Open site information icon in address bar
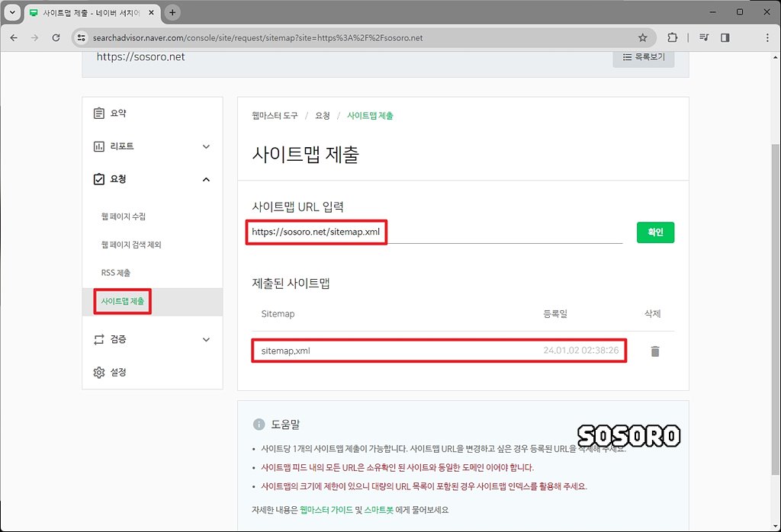The width and height of the screenshot is (781, 532). (x=81, y=38)
